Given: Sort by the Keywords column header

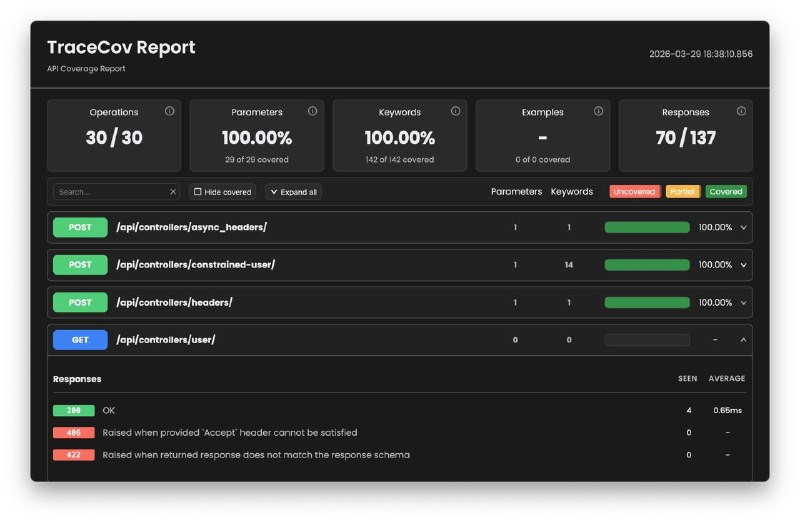Looking at the screenshot, I should tap(571, 192).
